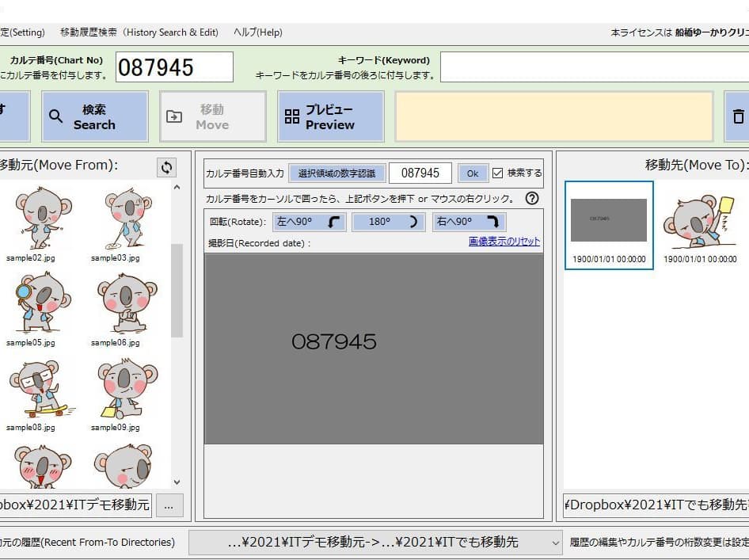749x560 pixels.
Task: Rotate image left 90 degrees
Action: click(310, 222)
